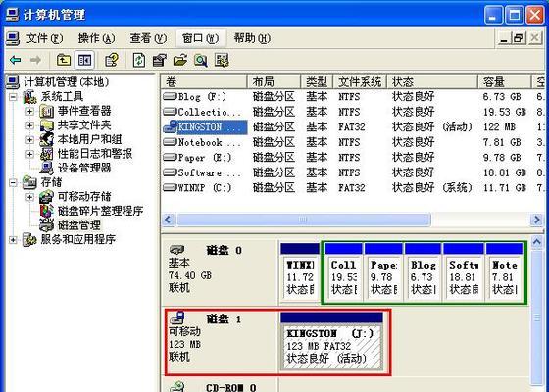
Task: Open the Window (窗口) menu
Action: (x=200, y=38)
